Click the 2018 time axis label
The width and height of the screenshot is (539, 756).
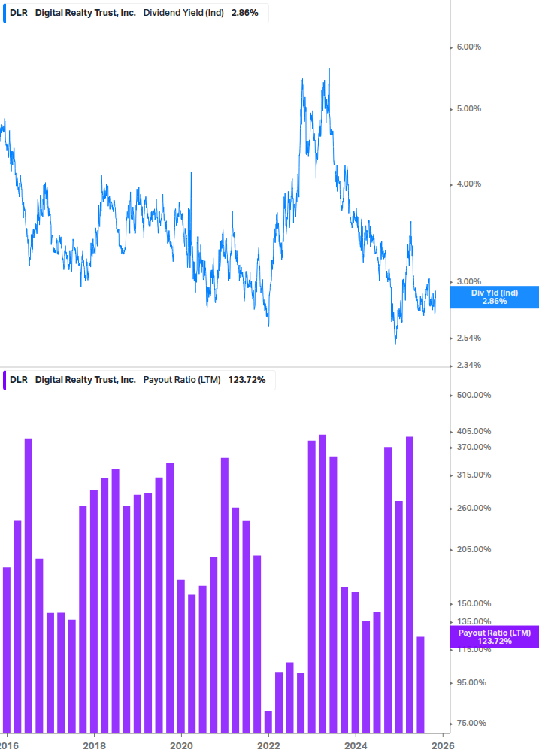(95, 746)
